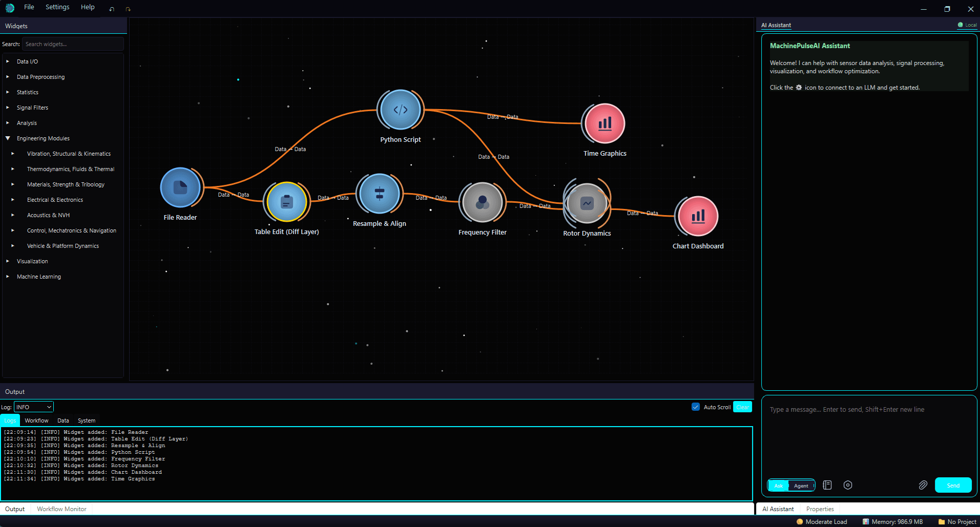Screen dimensions: 980x527
Task: Click the No Project folder icon
Action: [942, 522]
